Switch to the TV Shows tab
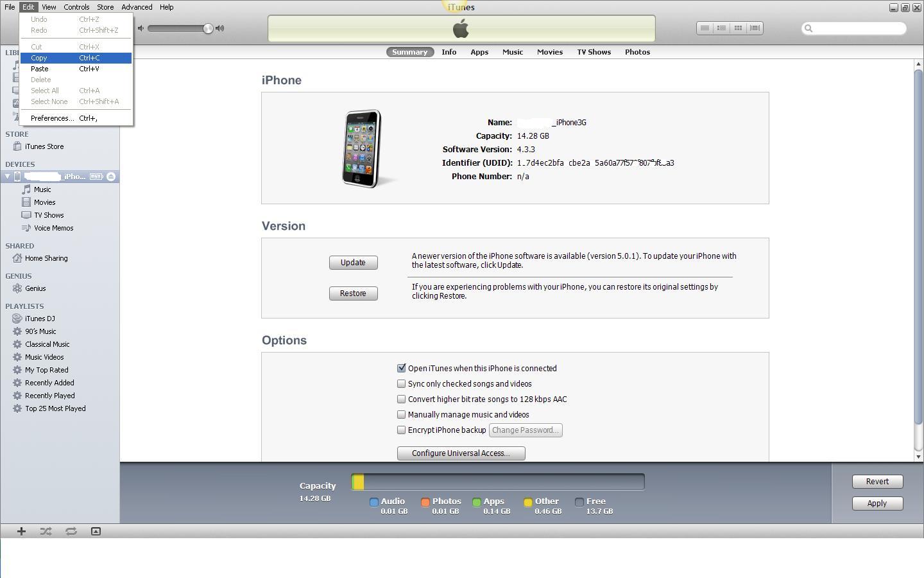The width and height of the screenshot is (924, 578). click(594, 52)
